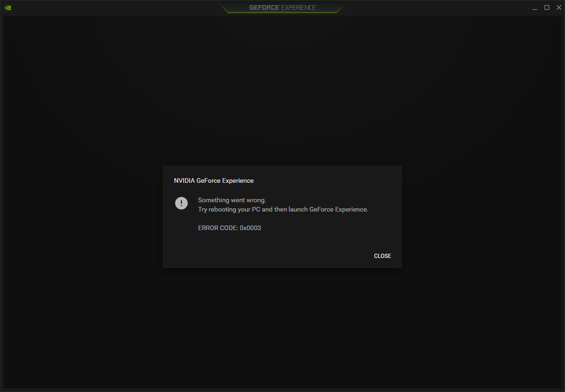
Task: Click the GEFORCE EXPERIENCE title banner
Action: pyautogui.click(x=282, y=7)
